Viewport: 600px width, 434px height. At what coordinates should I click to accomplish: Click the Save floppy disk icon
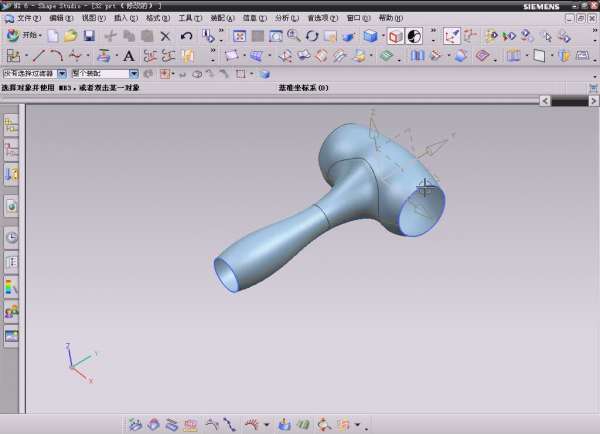tap(89, 36)
